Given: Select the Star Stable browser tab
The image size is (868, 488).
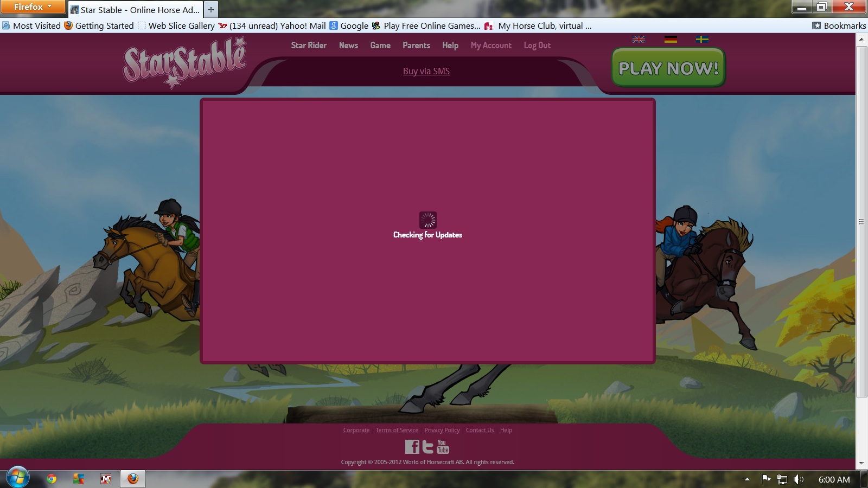Looking at the screenshot, I should click(x=135, y=10).
